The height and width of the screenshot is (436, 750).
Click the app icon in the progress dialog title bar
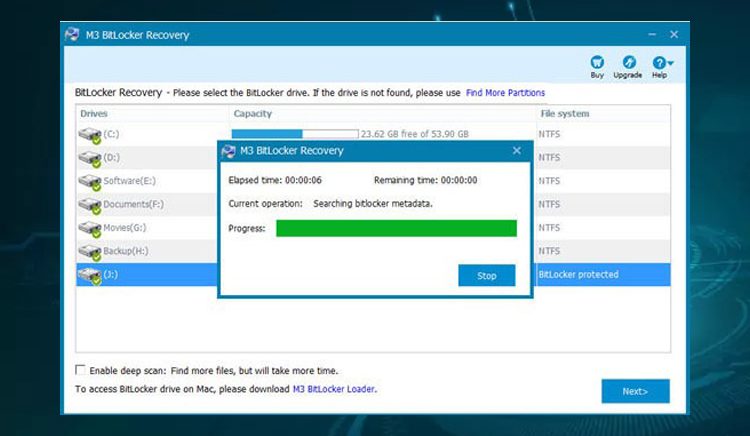pyautogui.click(x=228, y=151)
